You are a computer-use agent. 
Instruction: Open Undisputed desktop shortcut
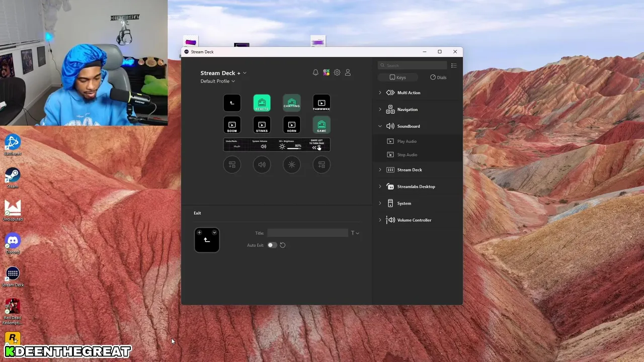point(13,211)
